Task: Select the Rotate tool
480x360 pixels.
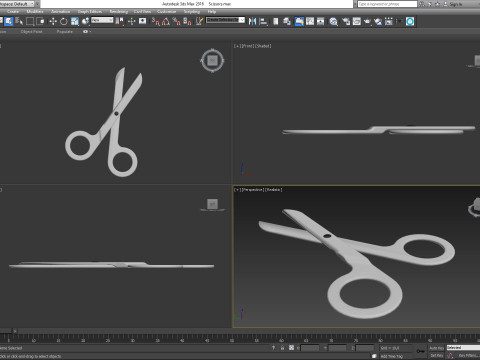Action: [64, 22]
